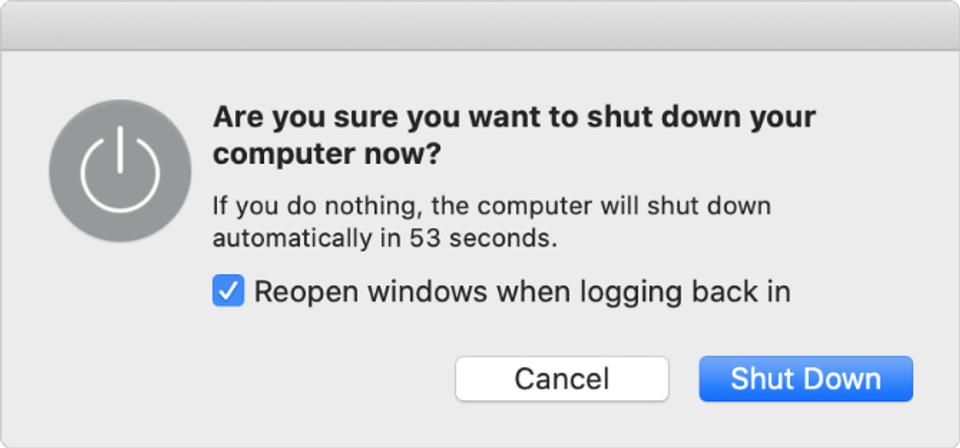Click the bold shut down confirmation heading
This screenshot has height=448, width=960.
tap(514, 136)
